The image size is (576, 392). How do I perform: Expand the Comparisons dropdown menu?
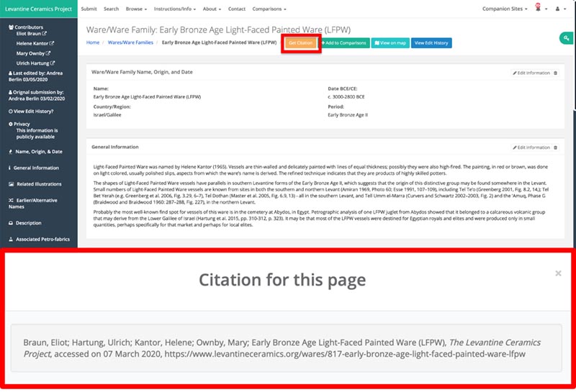pyautogui.click(x=269, y=9)
